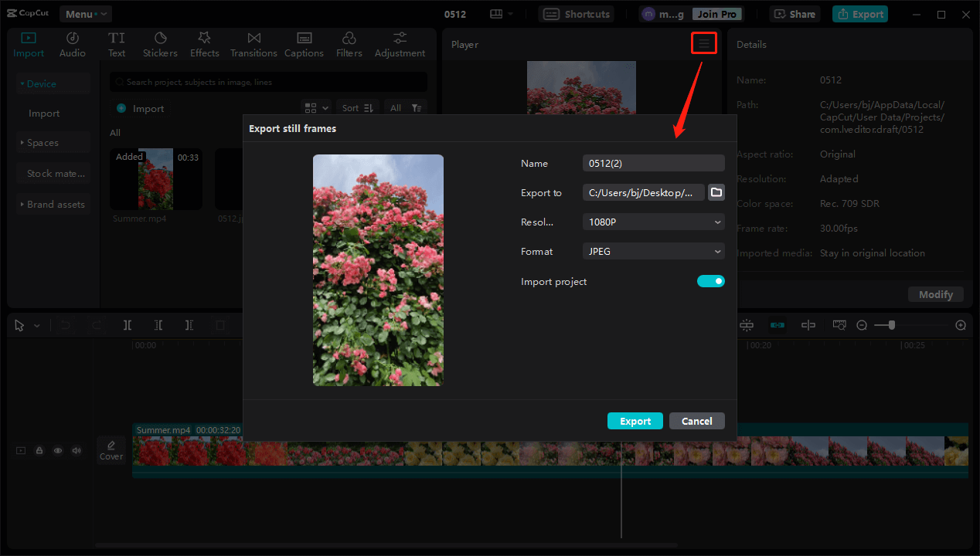This screenshot has width=980, height=556.
Task: Click the Cover edit icon on timeline
Action: pyautogui.click(x=111, y=450)
